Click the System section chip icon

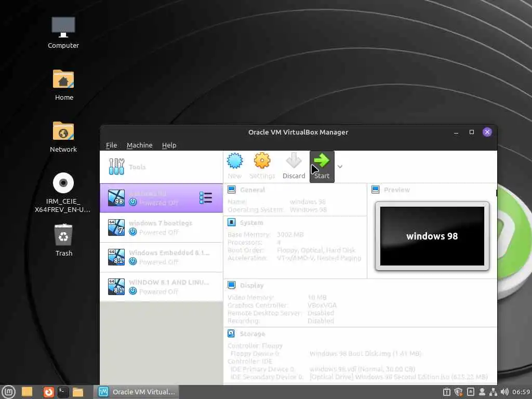[x=231, y=222]
